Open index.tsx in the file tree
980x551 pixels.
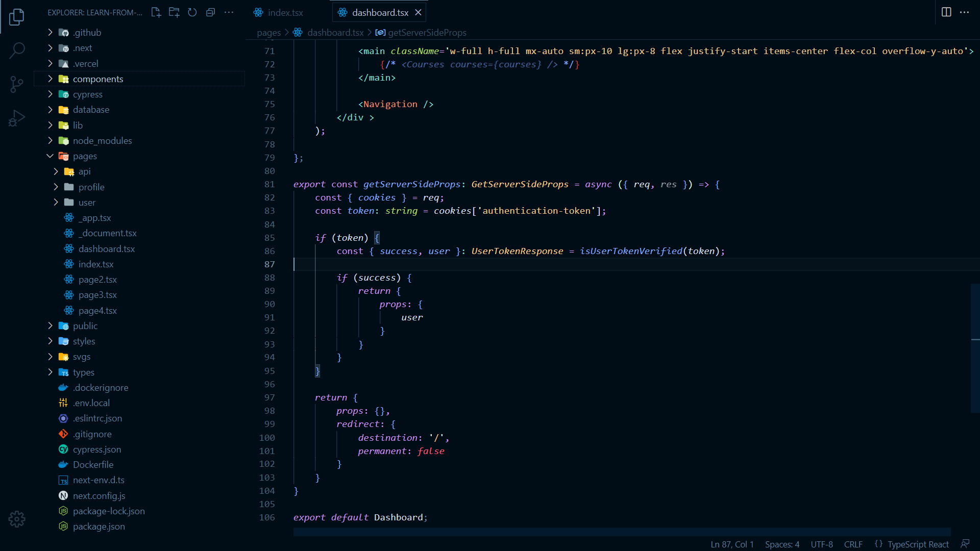coord(139,264)
